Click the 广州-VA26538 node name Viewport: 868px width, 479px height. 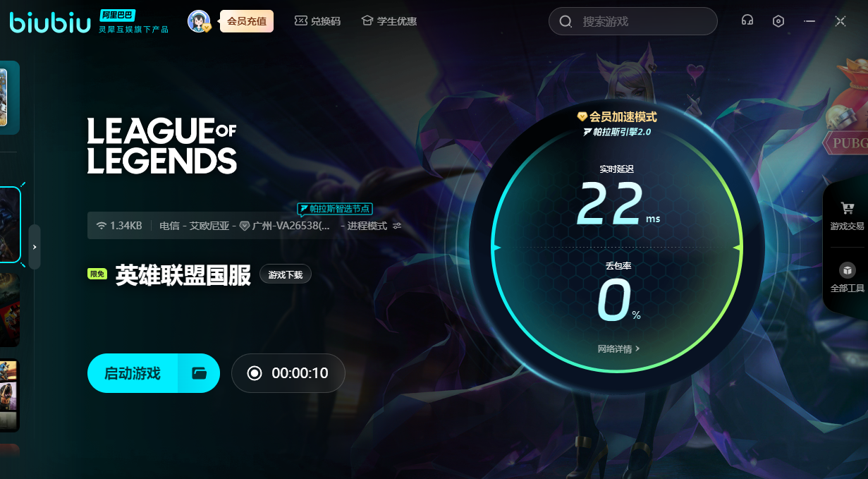click(x=291, y=226)
